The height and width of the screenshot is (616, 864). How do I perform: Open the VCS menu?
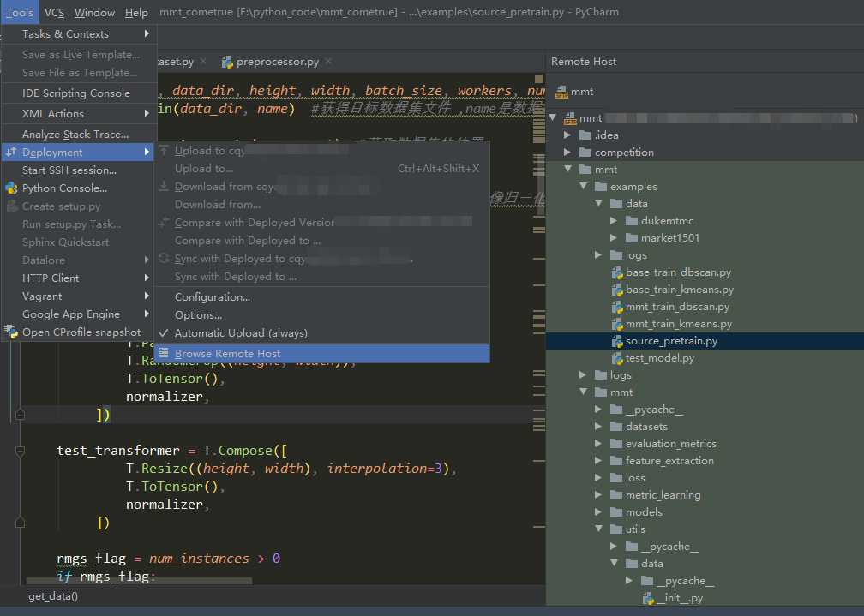tap(54, 12)
